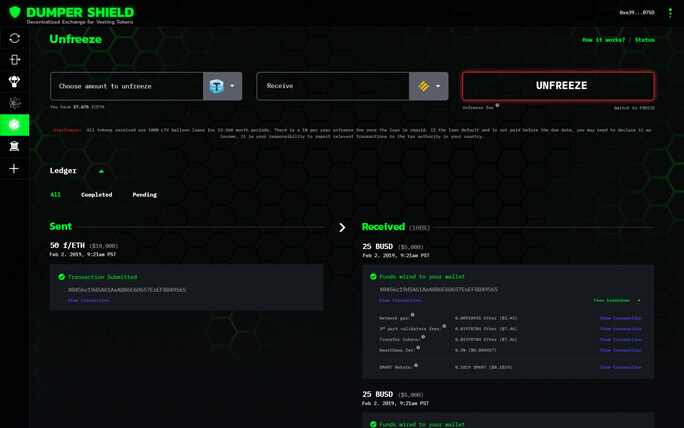Open the How it works? link
The image size is (684, 428).
[603, 40]
